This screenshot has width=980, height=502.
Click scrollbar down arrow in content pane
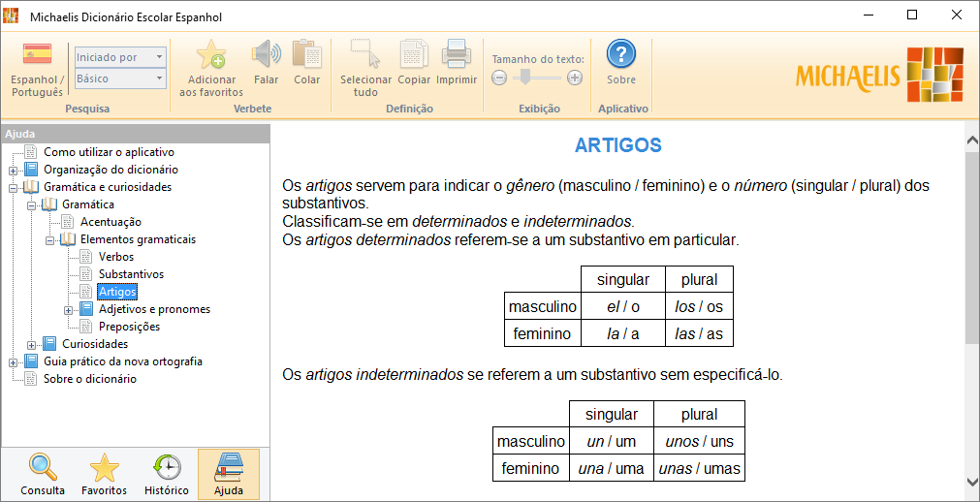click(972, 482)
